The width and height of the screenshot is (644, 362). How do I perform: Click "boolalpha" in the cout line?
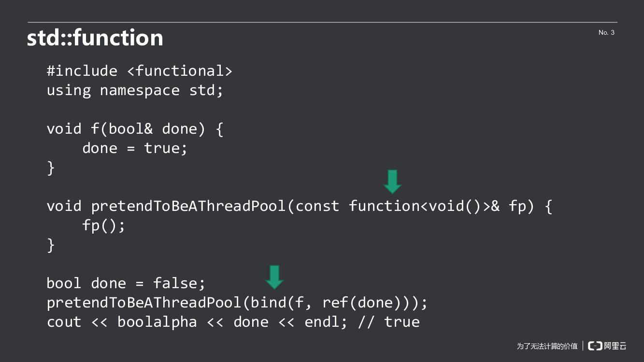[x=157, y=322]
